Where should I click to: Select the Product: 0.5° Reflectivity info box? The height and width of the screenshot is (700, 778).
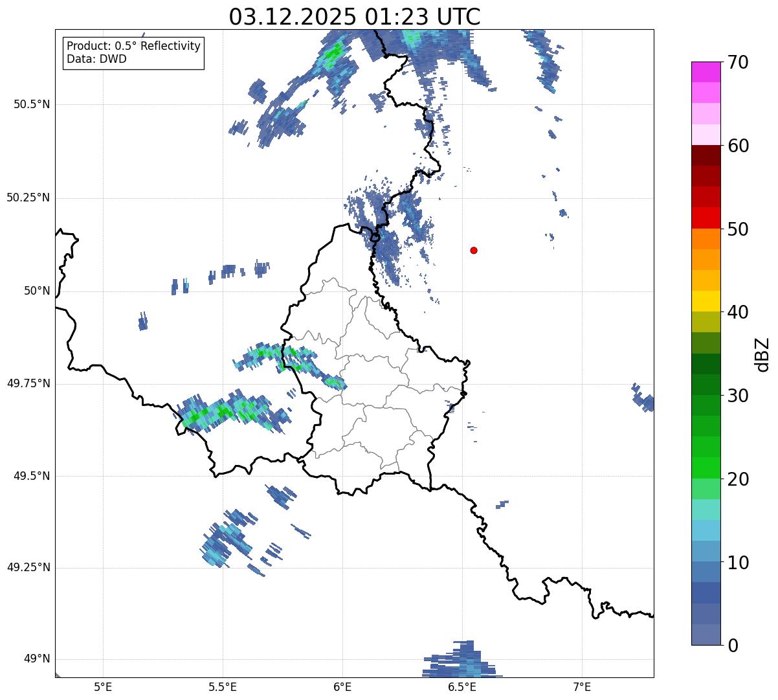click(x=133, y=52)
